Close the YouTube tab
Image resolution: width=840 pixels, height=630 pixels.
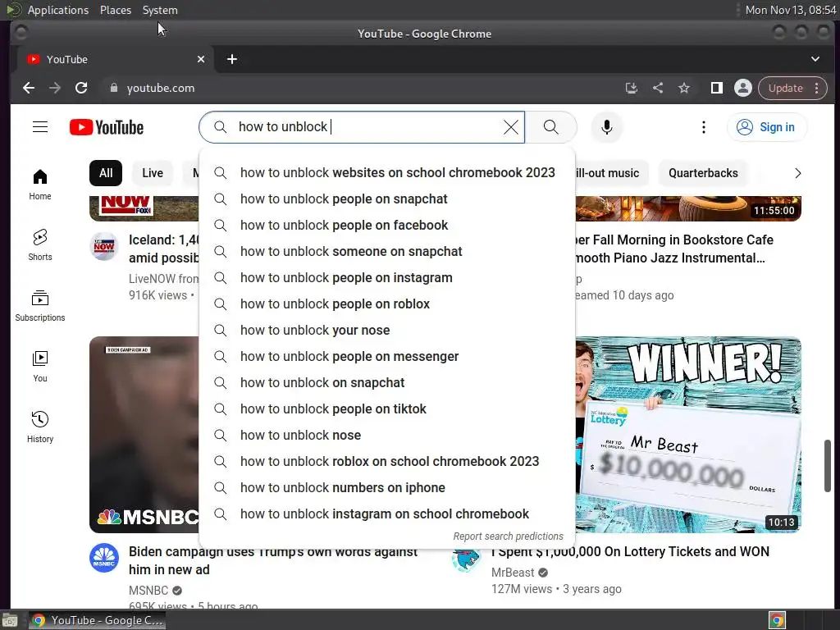(x=201, y=59)
